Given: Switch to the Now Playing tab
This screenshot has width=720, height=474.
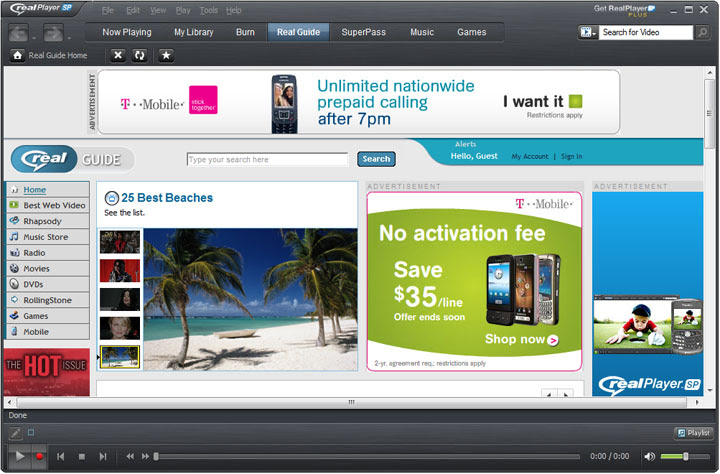Looking at the screenshot, I should click(127, 32).
